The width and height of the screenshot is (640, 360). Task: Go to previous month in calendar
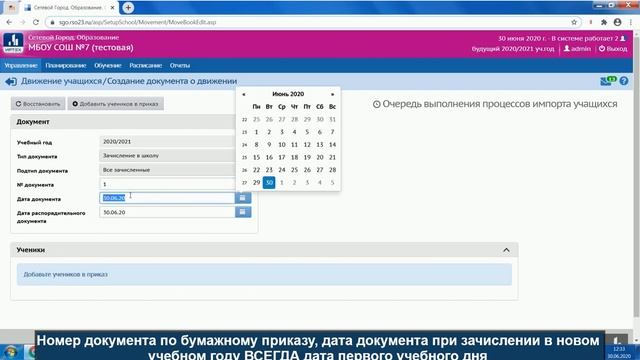(x=244, y=94)
